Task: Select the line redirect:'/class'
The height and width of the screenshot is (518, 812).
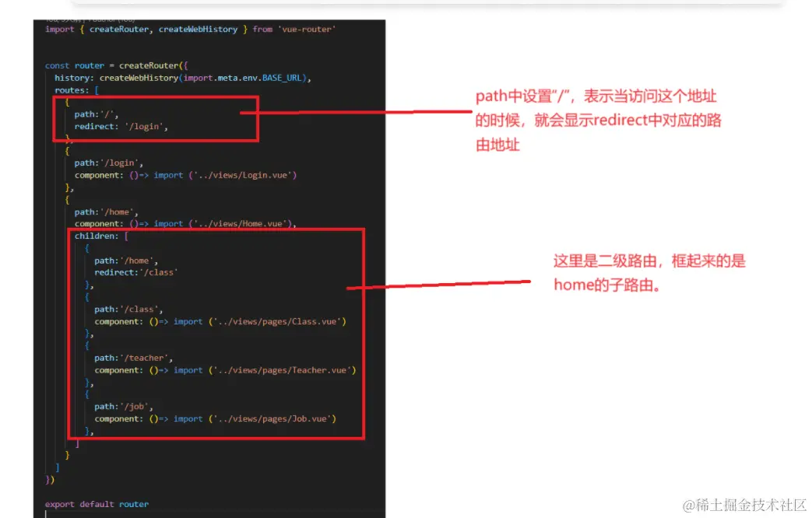Action: pos(135,273)
